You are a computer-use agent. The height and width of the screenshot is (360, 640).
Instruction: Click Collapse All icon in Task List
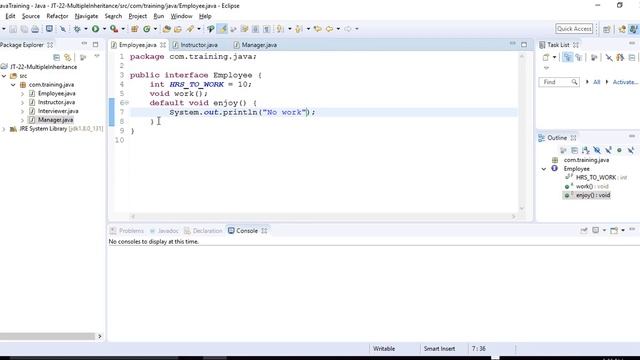tap(632, 58)
